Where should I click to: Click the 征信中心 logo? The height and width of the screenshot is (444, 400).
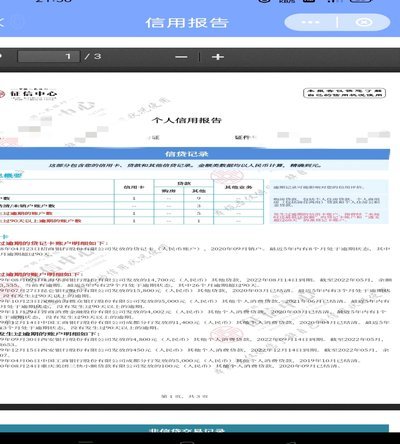(x=29, y=95)
